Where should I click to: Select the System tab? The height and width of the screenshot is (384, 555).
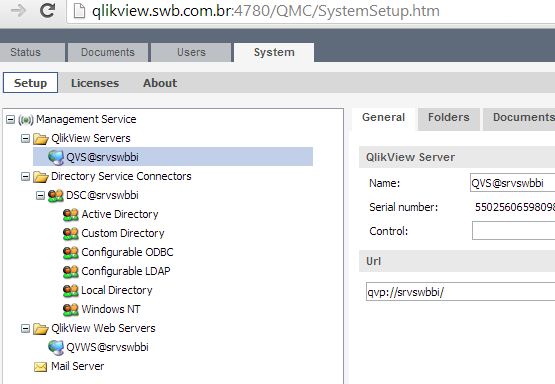274,52
